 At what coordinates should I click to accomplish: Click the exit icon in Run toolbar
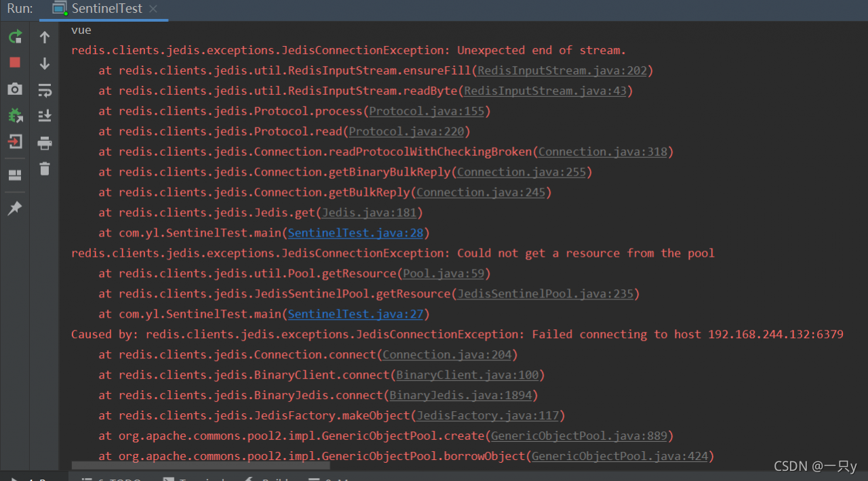[15, 142]
